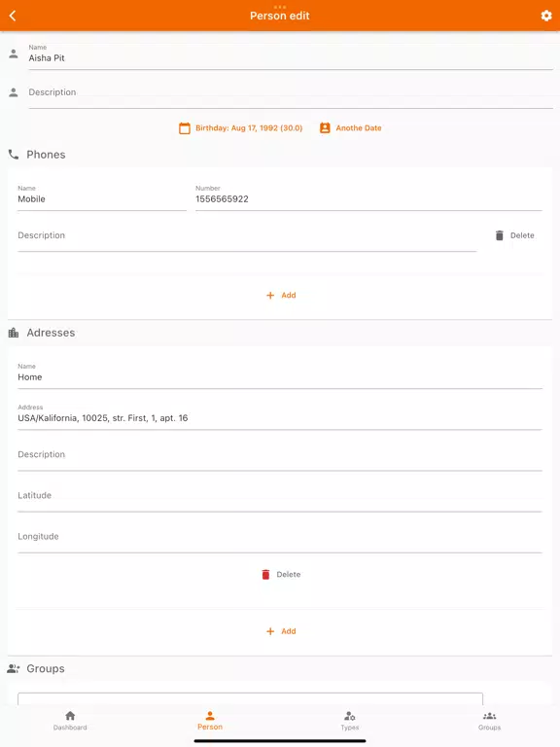This screenshot has height=747, width=560.
Task: Click the gray trash icon in Phones
Action: tap(499, 235)
